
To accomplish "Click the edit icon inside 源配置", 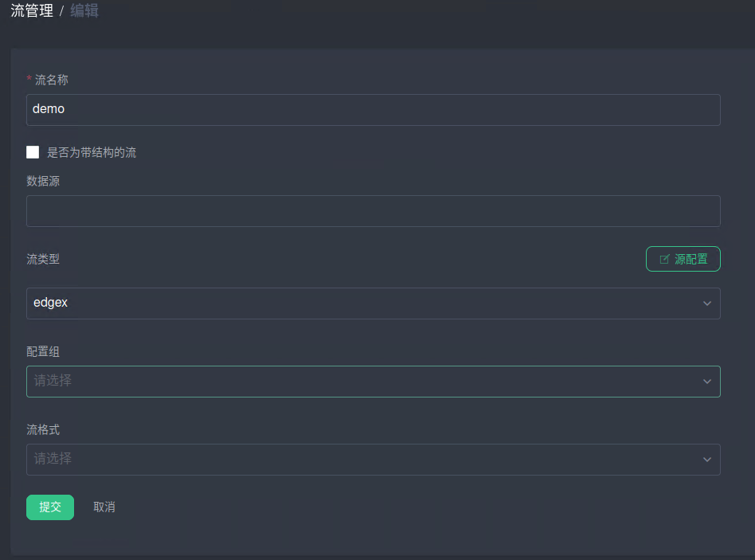I will pyautogui.click(x=664, y=259).
